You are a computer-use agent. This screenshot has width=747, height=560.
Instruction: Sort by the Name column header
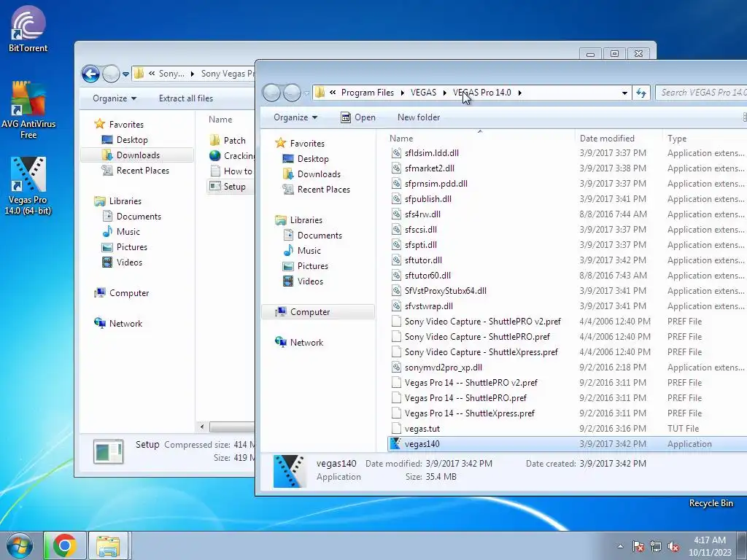(x=480, y=138)
